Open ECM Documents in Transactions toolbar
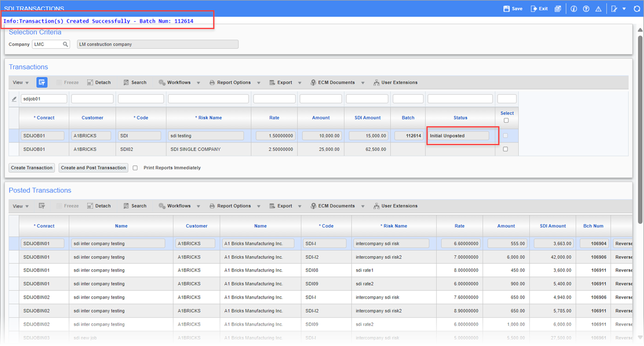Image resolution: width=644 pixels, height=346 pixels. pos(333,83)
